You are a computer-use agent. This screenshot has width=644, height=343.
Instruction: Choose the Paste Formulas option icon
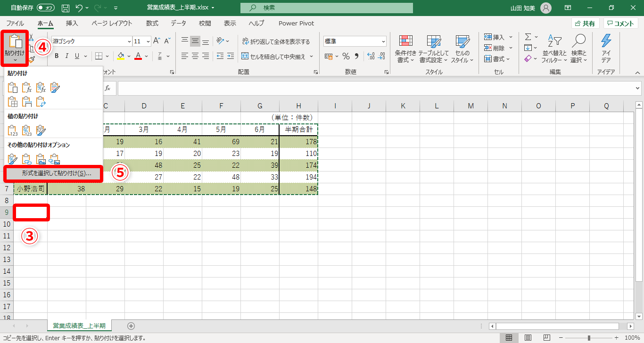pos(27,87)
